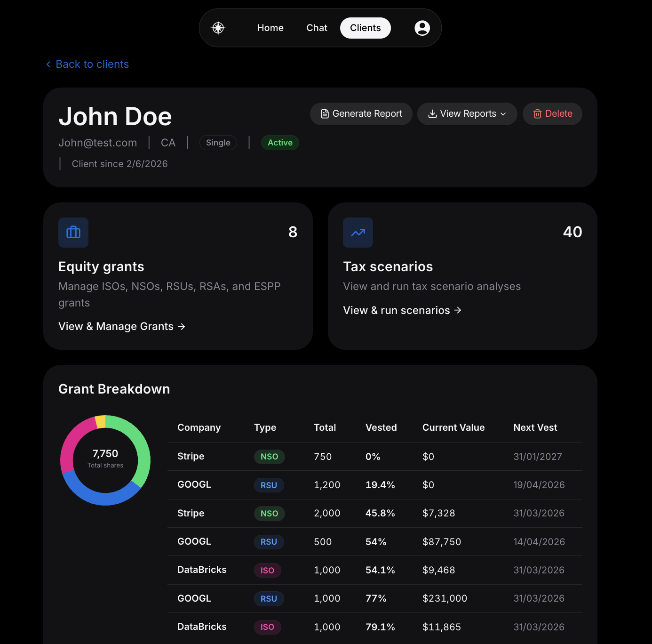Follow the Back to clients link
652x644 pixels.
(92, 64)
